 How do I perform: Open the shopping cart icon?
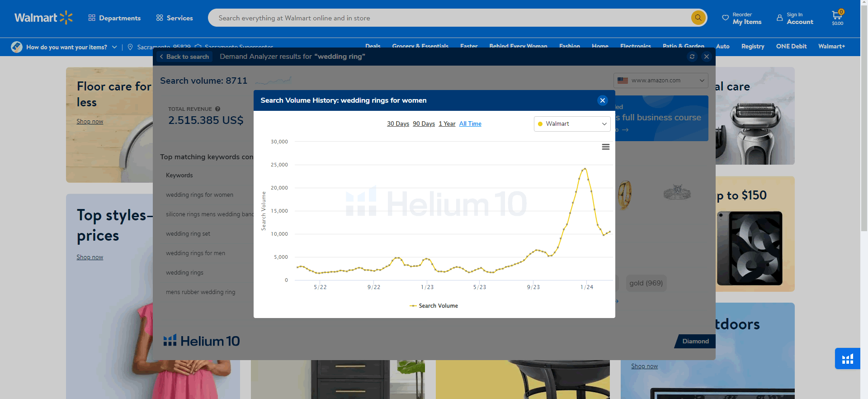837,17
